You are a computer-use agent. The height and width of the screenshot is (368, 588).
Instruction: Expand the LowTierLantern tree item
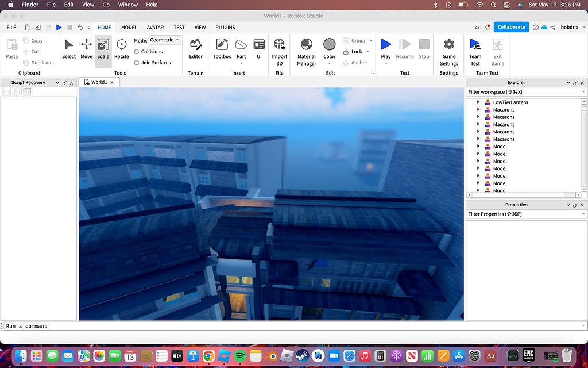pyautogui.click(x=478, y=102)
